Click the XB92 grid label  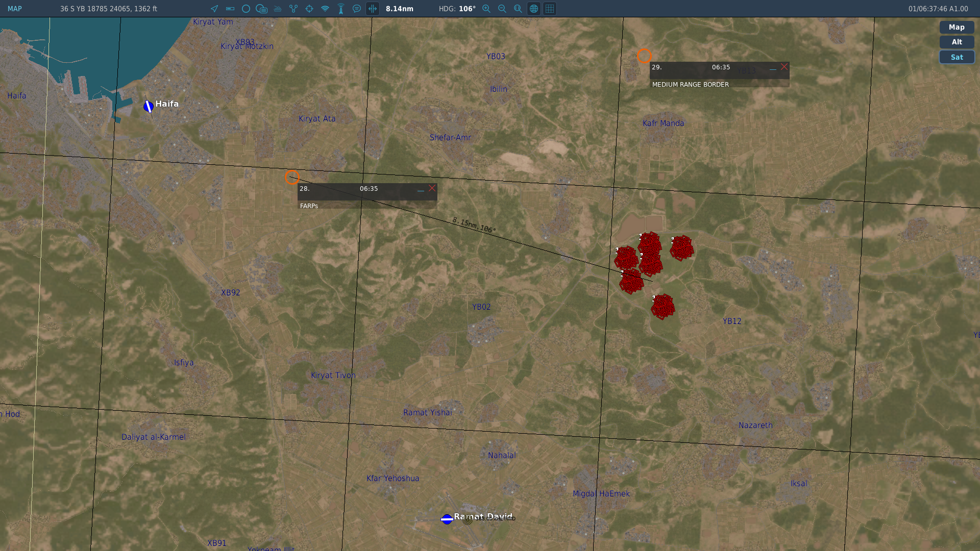(x=231, y=293)
